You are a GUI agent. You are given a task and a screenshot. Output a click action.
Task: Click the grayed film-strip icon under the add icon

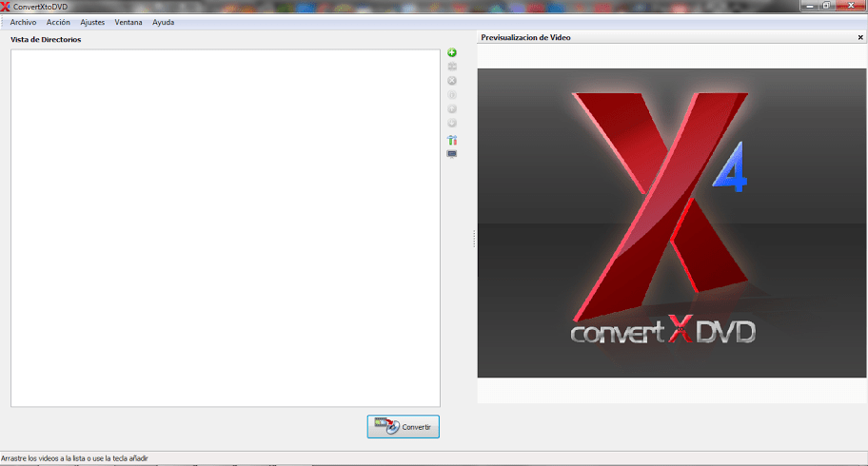452,67
